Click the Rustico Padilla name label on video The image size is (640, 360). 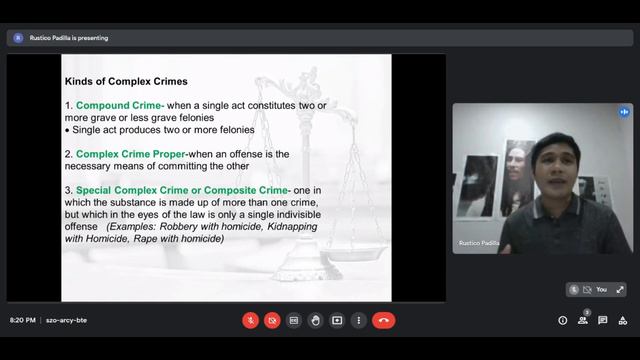479,243
